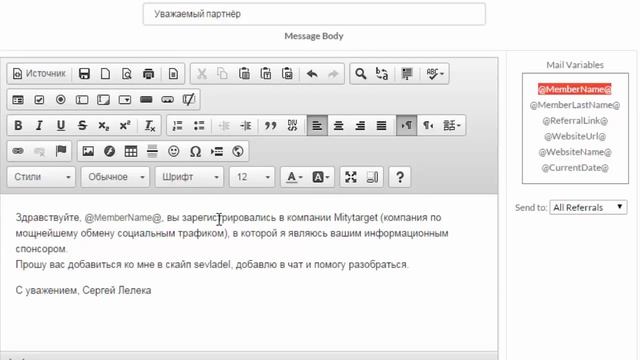
Task: Click the Undo arrow
Action: tap(312, 74)
